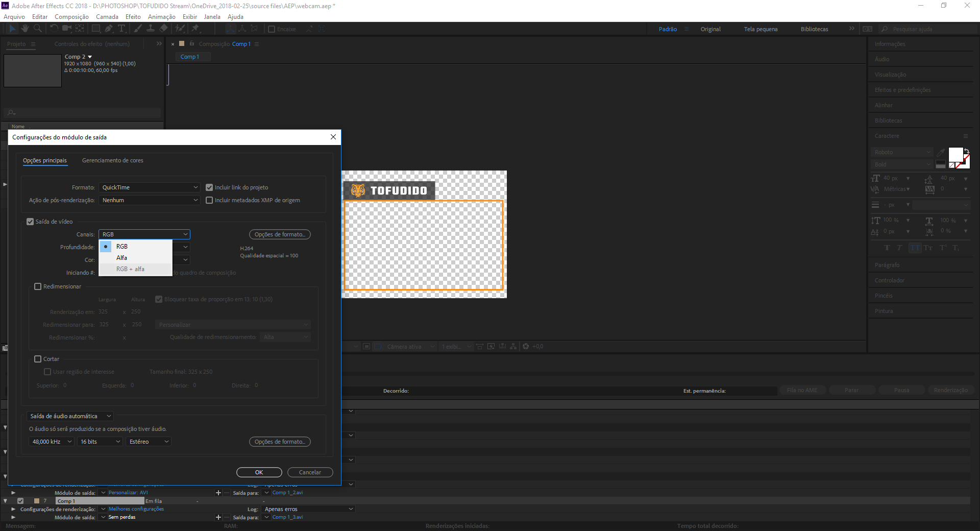Open the Efeito menu

click(x=132, y=16)
